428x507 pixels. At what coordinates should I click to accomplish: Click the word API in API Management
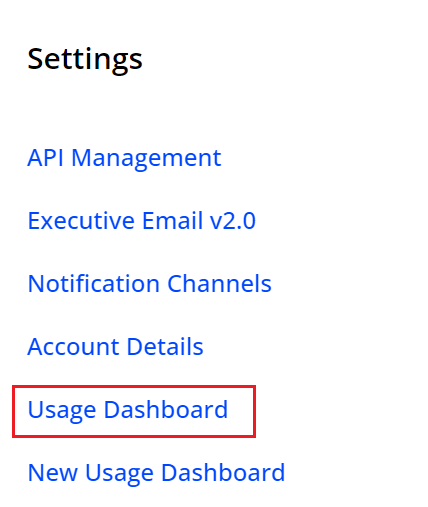click(x=46, y=157)
